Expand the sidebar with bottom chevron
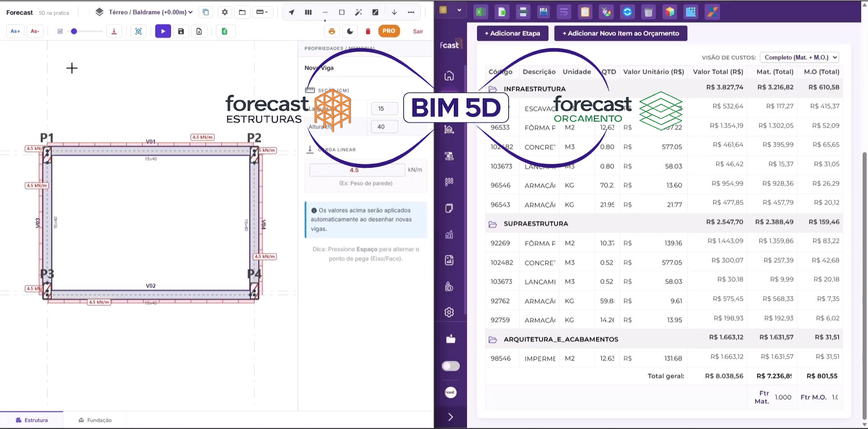Image resolution: width=868 pixels, height=429 pixels. point(450,417)
